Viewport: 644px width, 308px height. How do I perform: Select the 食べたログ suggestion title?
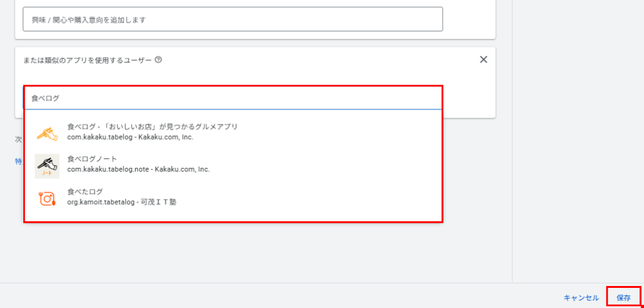[85, 192]
